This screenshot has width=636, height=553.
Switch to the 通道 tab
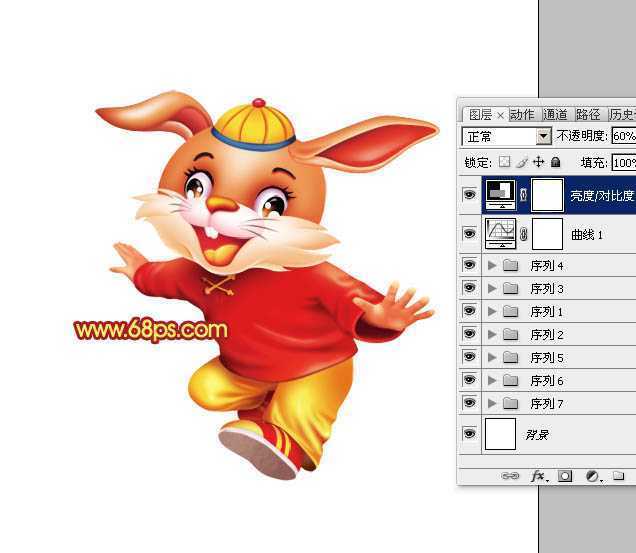pos(555,115)
